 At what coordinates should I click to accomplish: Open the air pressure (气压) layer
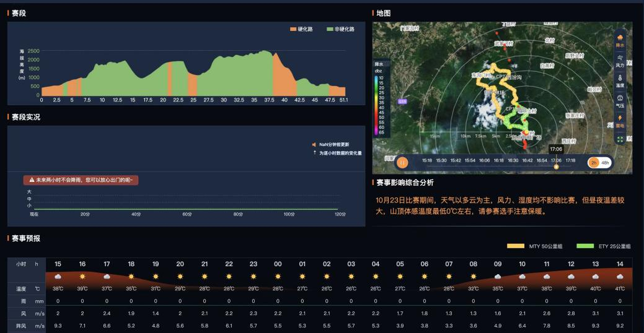pos(619,100)
